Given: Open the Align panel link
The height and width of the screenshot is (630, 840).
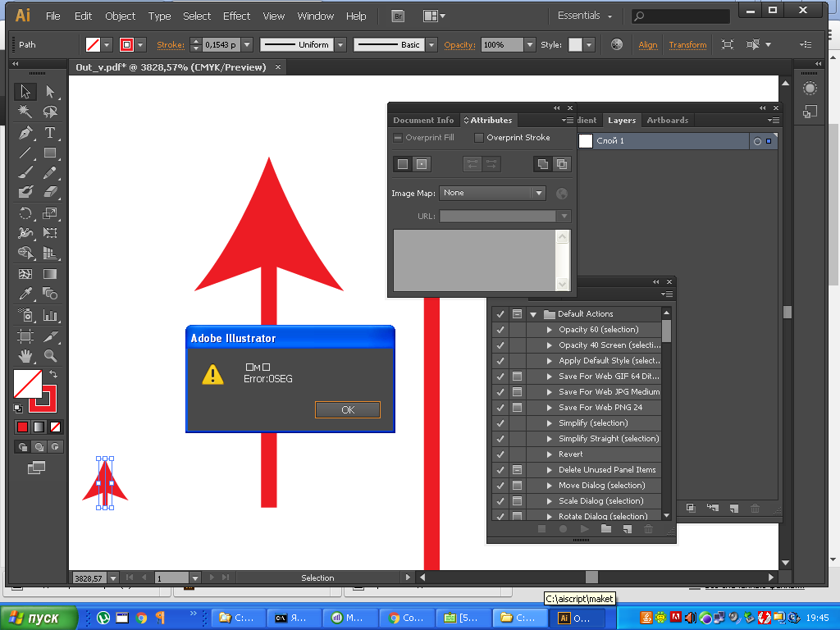Looking at the screenshot, I should 648,45.
